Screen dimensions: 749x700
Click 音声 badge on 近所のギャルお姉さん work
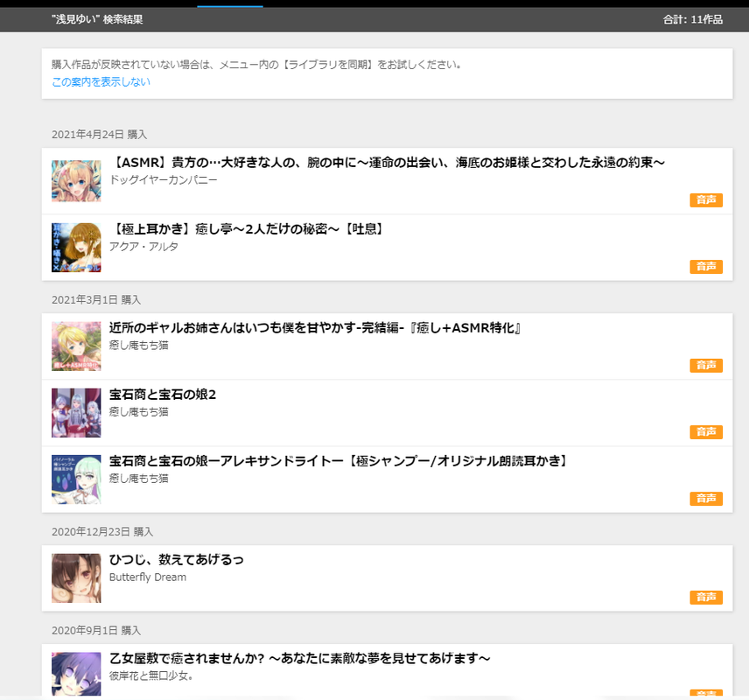pyautogui.click(x=706, y=366)
